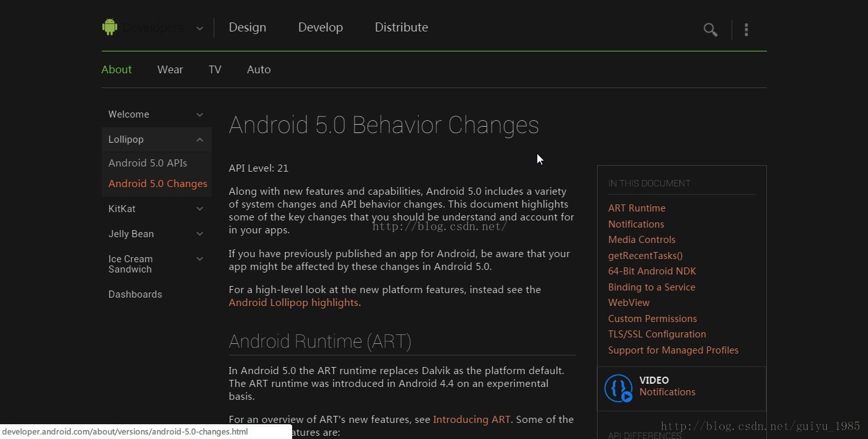The image size is (868, 439).
Task: Jump to Media Controls section link
Action: click(x=642, y=240)
